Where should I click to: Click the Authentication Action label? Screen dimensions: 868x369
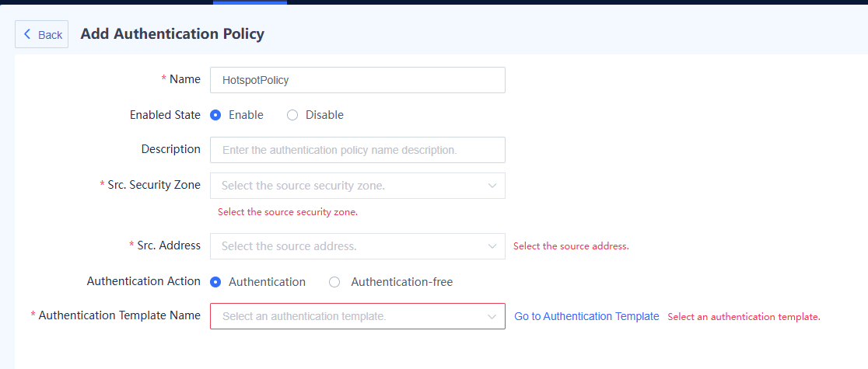(144, 281)
